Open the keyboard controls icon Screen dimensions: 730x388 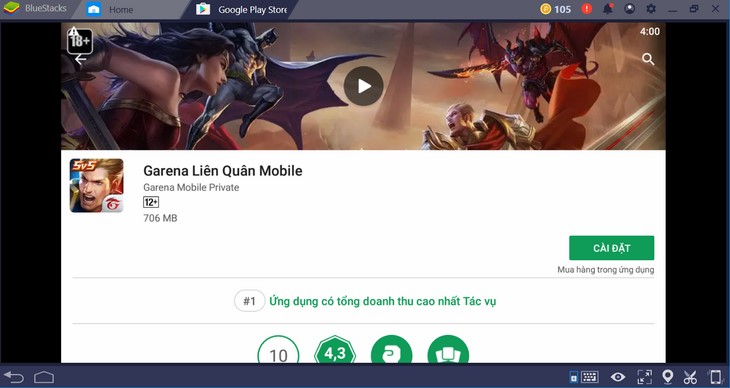coord(590,377)
